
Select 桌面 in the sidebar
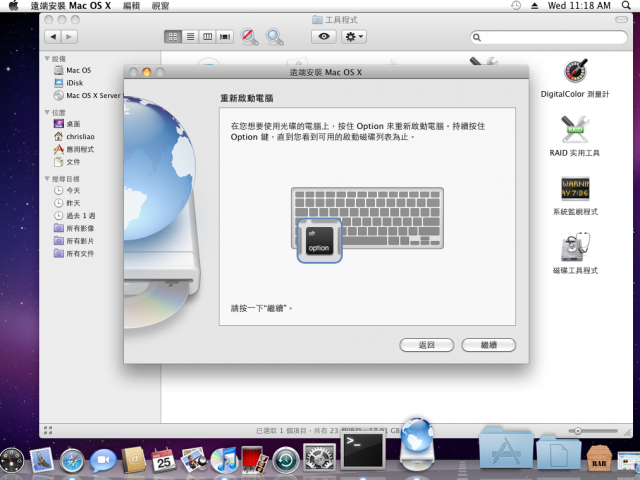(x=67, y=124)
